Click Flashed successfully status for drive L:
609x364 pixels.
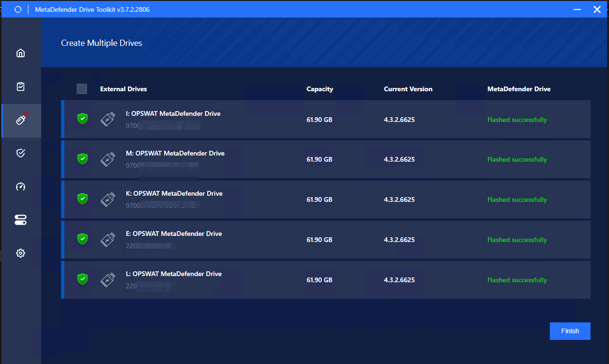pyautogui.click(x=517, y=280)
